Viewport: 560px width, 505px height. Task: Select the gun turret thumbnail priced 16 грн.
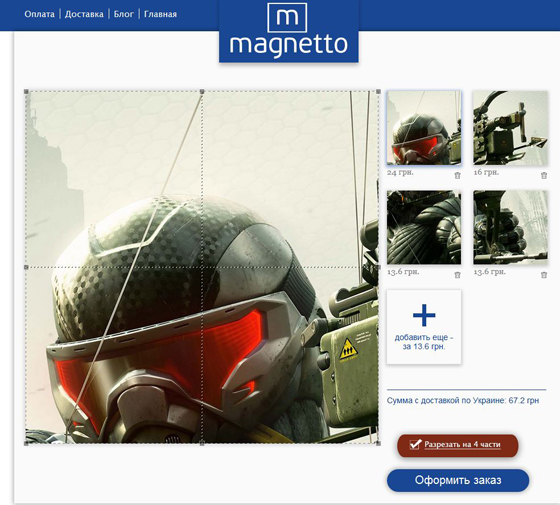510,128
